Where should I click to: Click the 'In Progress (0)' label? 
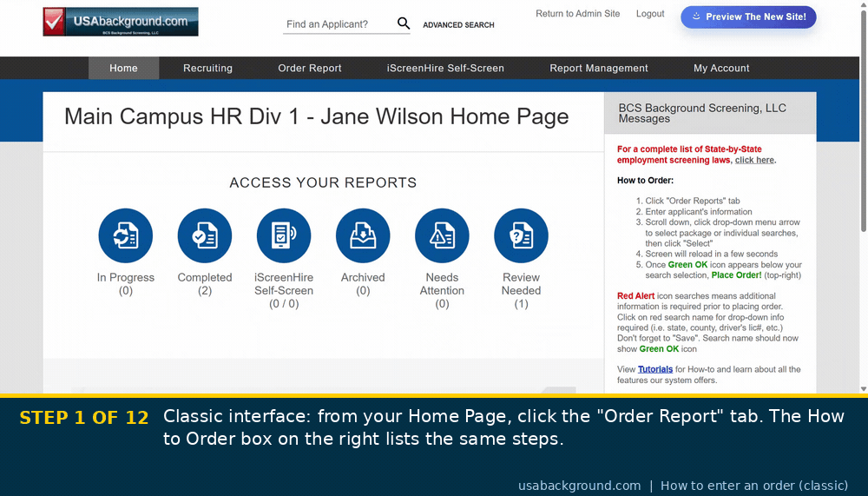126,284
